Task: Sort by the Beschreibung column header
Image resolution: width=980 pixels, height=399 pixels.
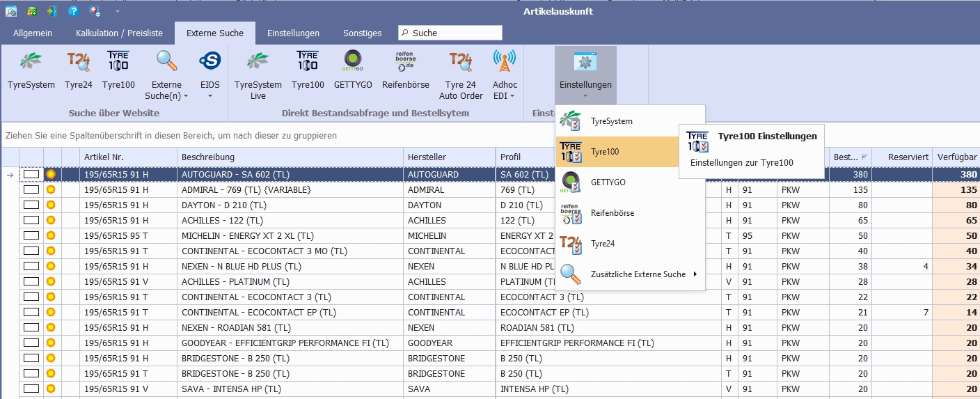Action: pos(290,157)
